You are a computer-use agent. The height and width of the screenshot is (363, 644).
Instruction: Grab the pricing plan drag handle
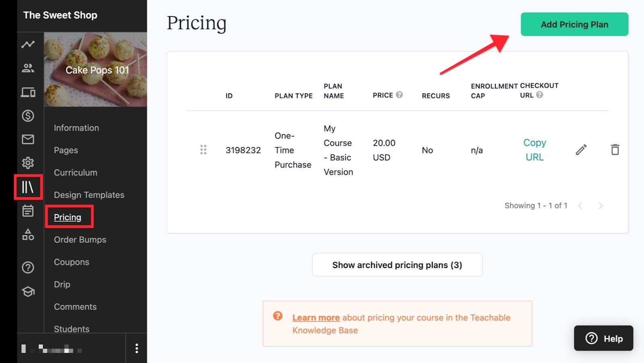(203, 150)
